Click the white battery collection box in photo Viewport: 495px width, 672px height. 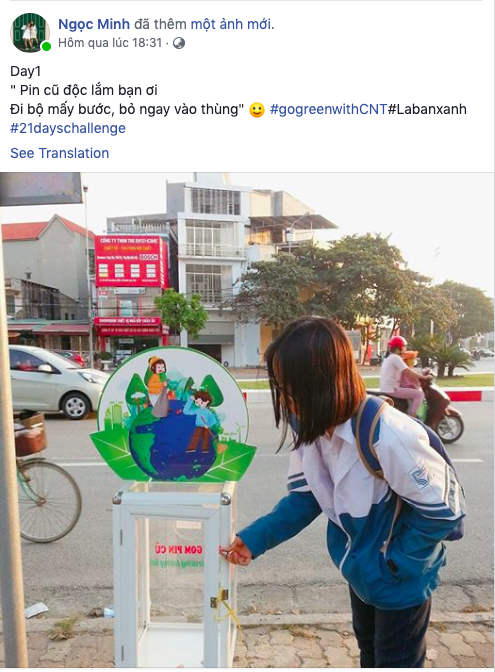(174, 573)
